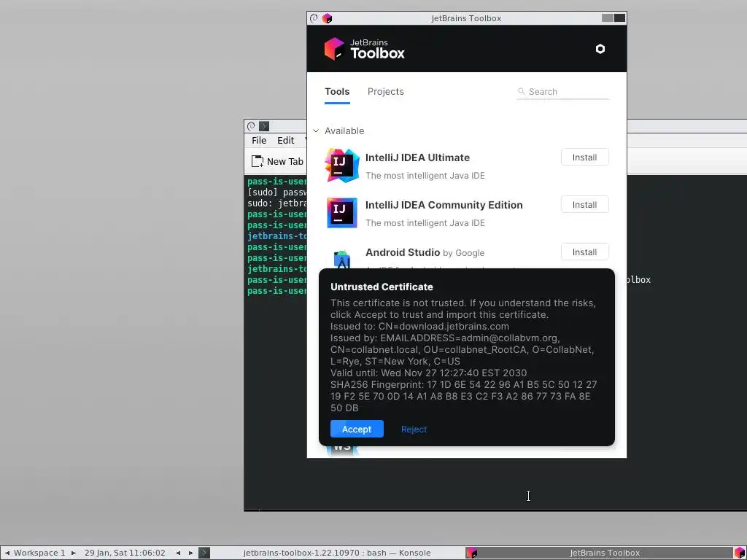Click the Valid until date line
The image size is (747, 560).
pyautogui.click(x=429, y=373)
